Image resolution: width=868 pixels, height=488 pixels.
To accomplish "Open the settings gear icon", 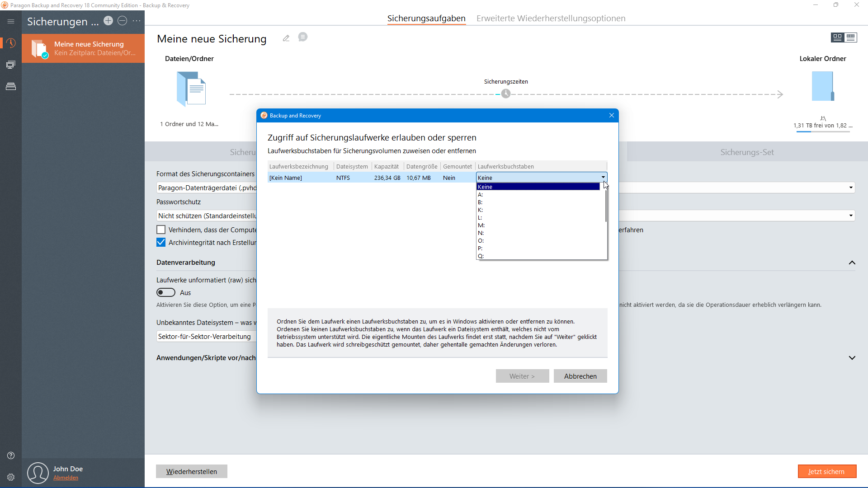I will tap(11, 477).
